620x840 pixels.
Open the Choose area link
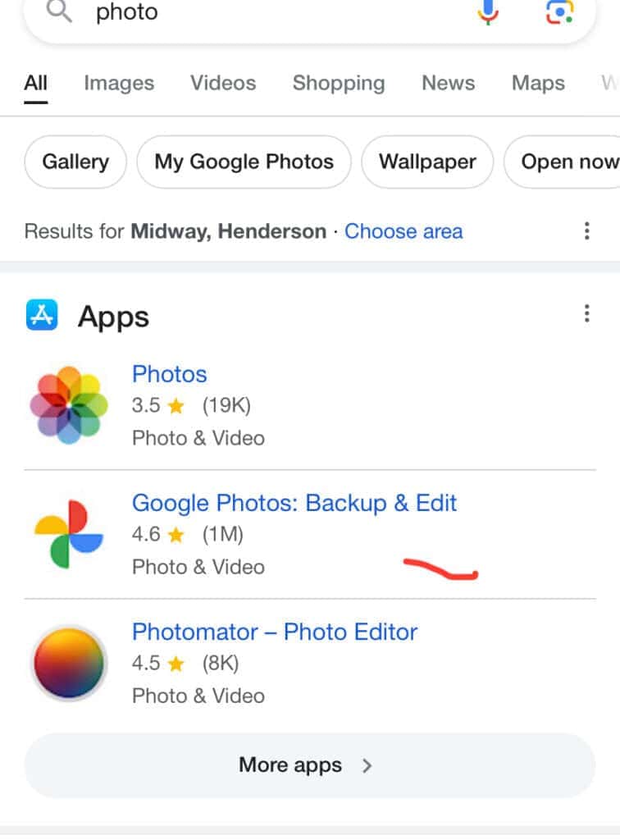(403, 231)
